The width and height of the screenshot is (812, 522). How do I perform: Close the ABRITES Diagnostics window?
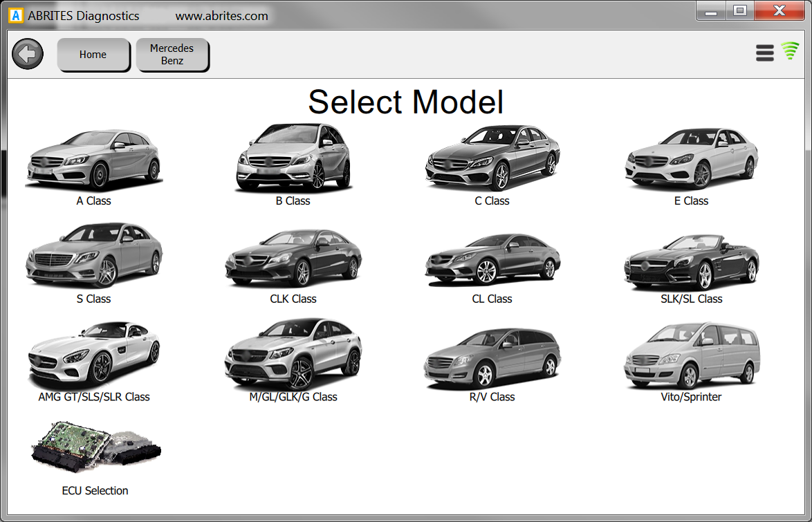[x=779, y=11]
